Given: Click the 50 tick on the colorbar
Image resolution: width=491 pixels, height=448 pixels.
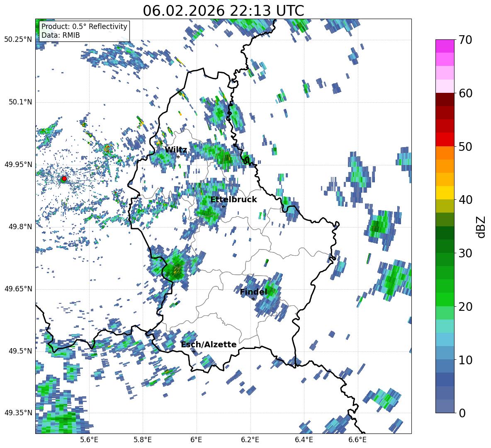Looking at the screenshot, I should pyautogui.click(x=465, y=147).
